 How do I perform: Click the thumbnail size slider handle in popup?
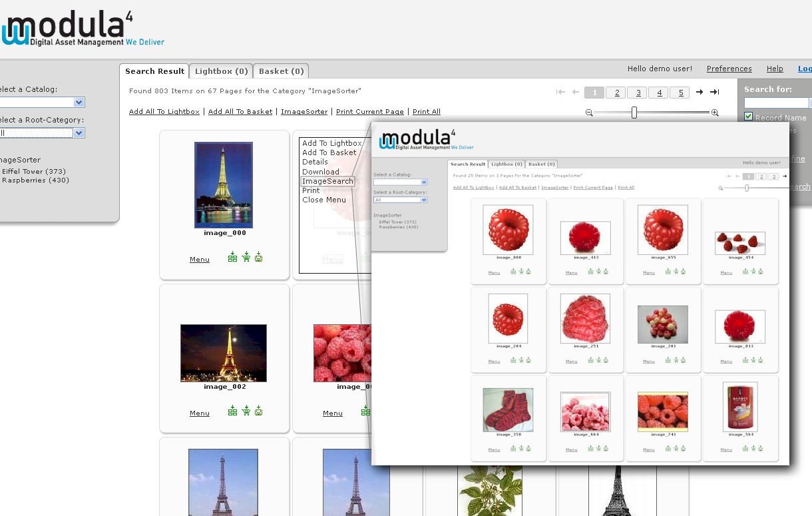(747, 188)
